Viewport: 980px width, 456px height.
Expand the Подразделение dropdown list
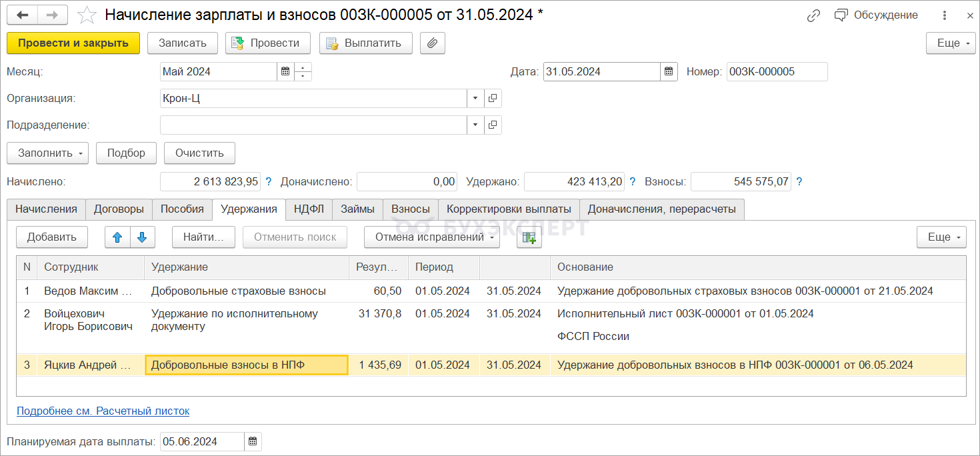coord(475,125)
